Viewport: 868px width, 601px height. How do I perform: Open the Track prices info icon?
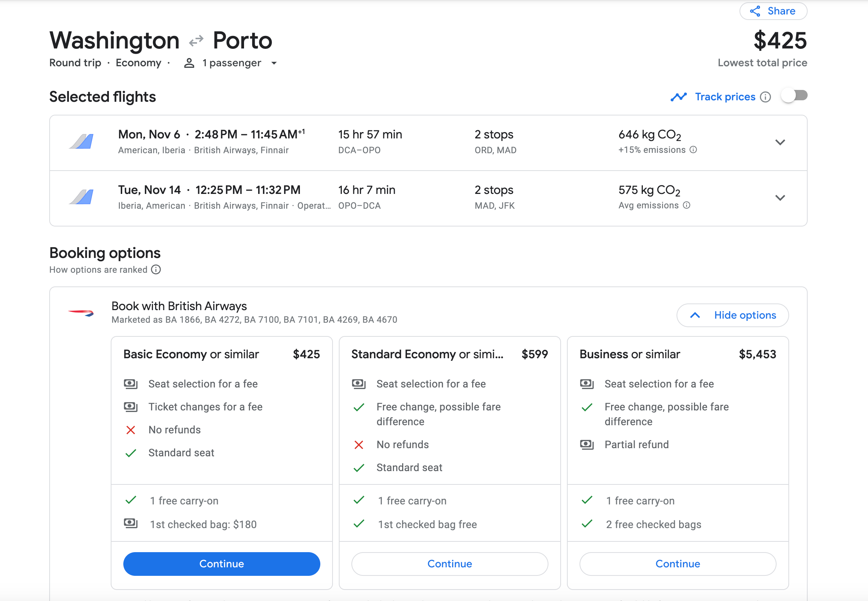click(765, 97)
